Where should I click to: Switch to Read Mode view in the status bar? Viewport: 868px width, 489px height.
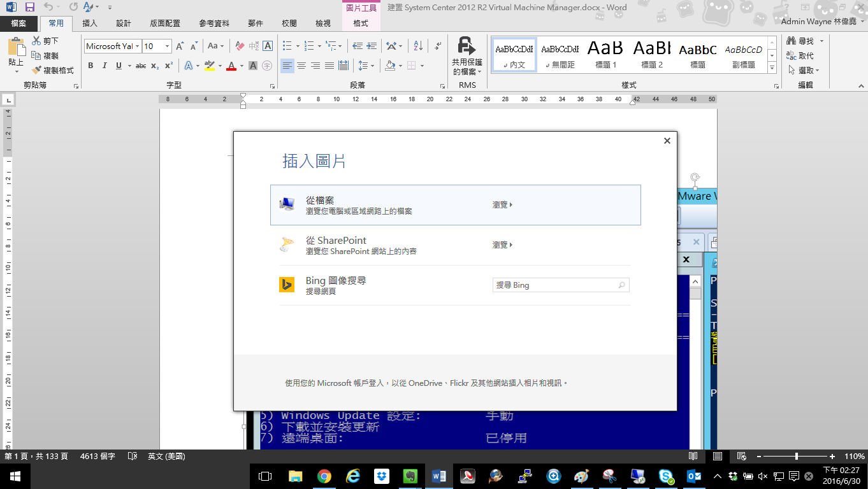[693, 456]
